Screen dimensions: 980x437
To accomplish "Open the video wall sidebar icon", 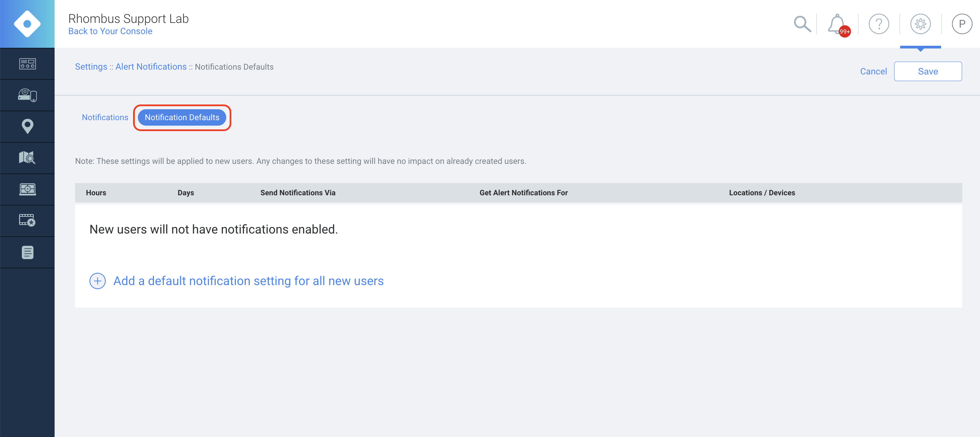I will click(27, 189).
